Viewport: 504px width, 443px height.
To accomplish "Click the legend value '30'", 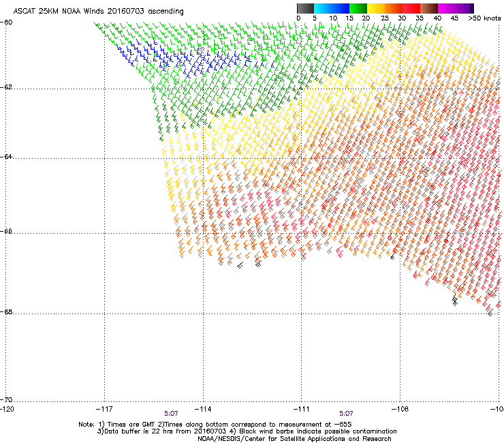I will point(402,18).
